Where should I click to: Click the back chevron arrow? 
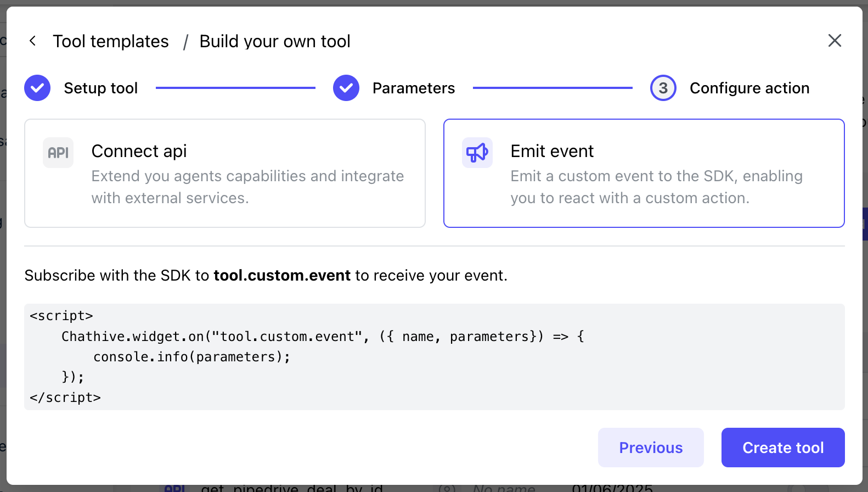pyautogui.click(x=33, y=41)
